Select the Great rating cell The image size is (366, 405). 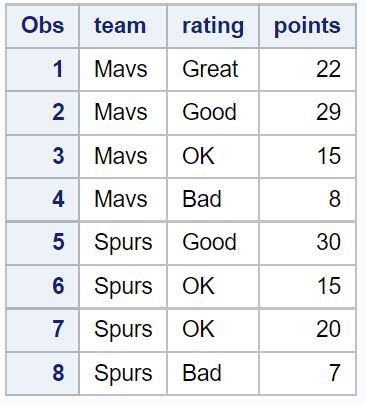pos(213,69)
